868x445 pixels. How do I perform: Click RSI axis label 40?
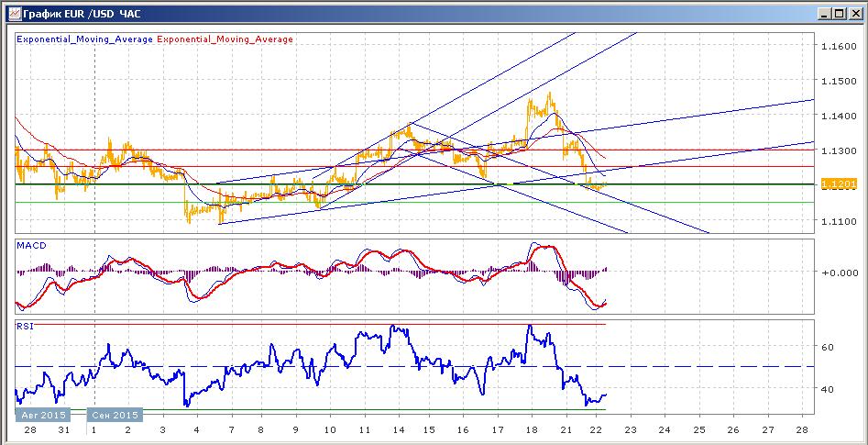pos(828,390)
